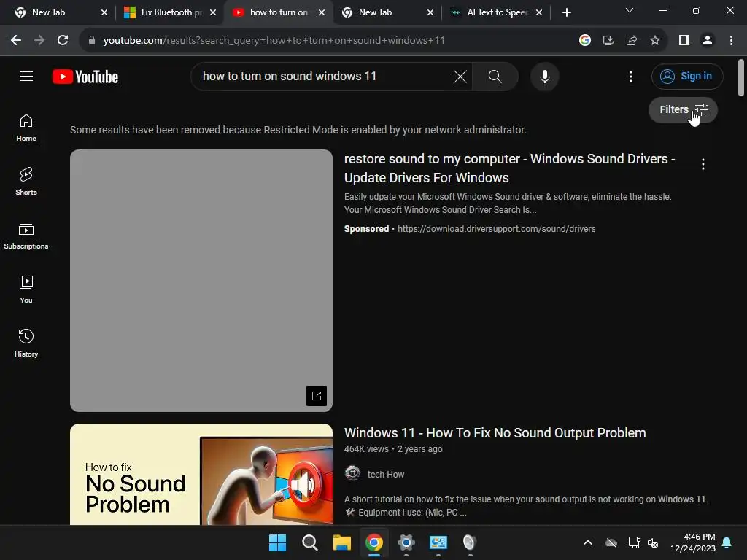Open the You section in sidebar

click(26, 289)
